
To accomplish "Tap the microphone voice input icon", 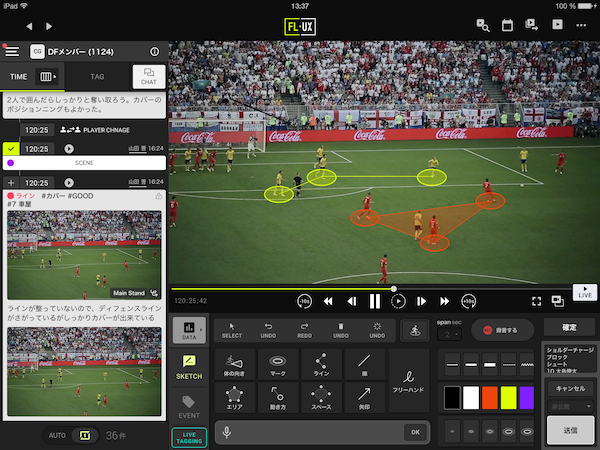I will (228, 432).
